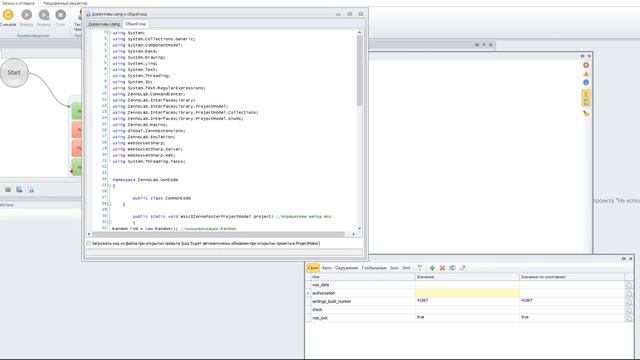
Task: Click the Значение column header
Action: (x=467, y=277)
